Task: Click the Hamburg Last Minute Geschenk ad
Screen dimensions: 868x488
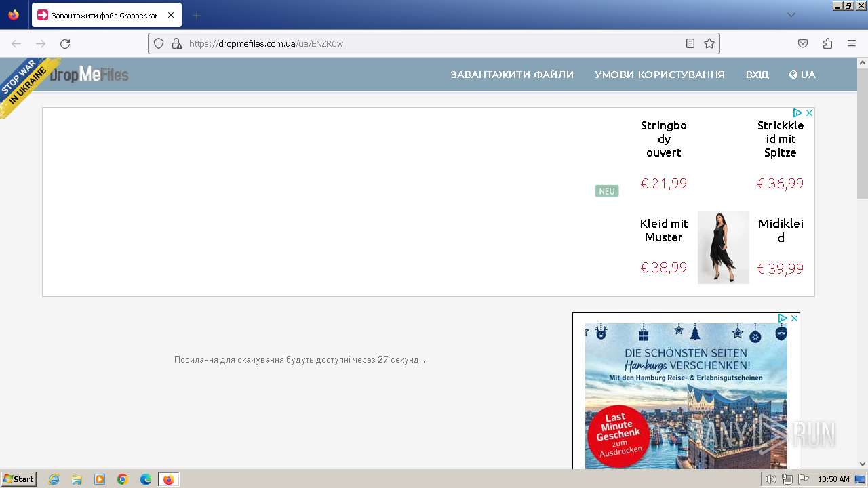Action: coord(686,396)
